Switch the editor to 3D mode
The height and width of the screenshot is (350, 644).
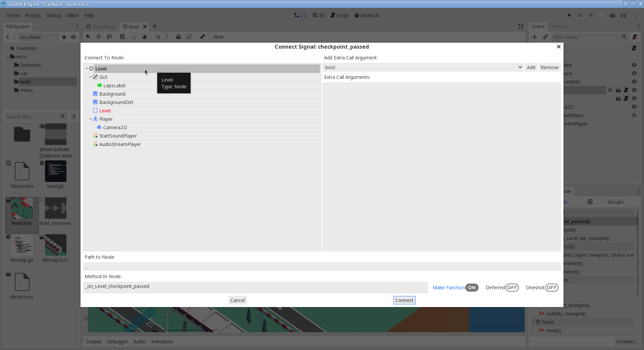(x=318, y=15)
